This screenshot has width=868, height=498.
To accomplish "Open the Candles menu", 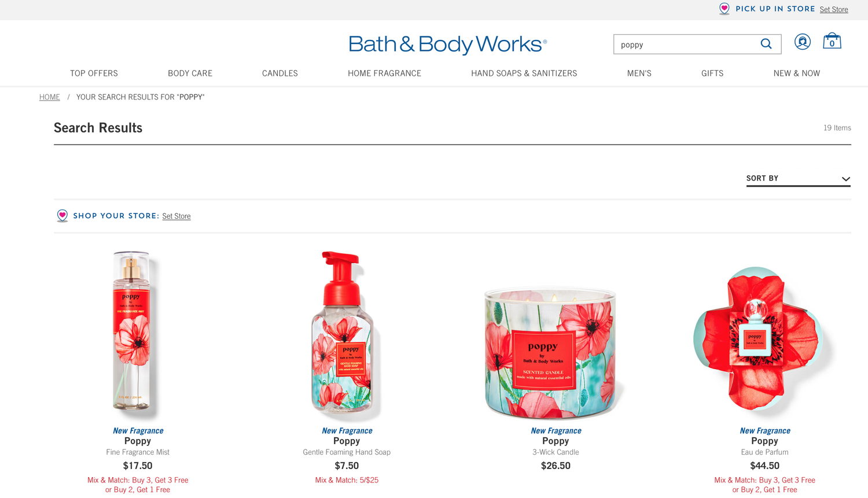I will point(279,73).
